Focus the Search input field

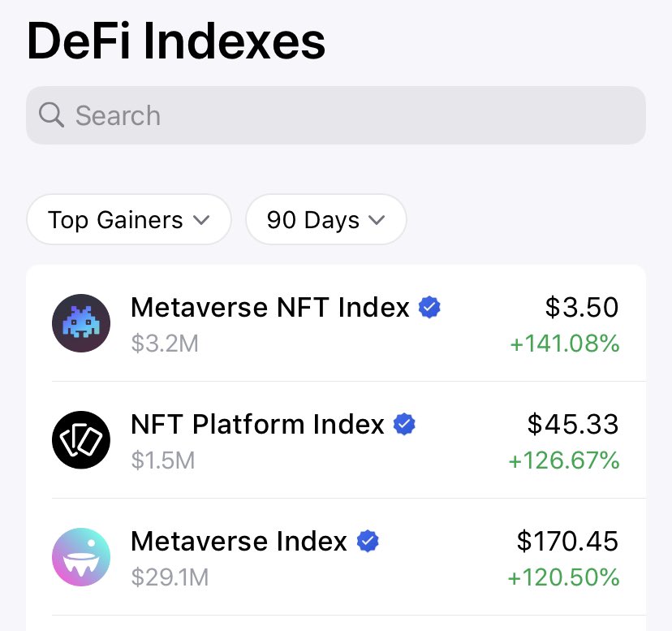(336, 115)
